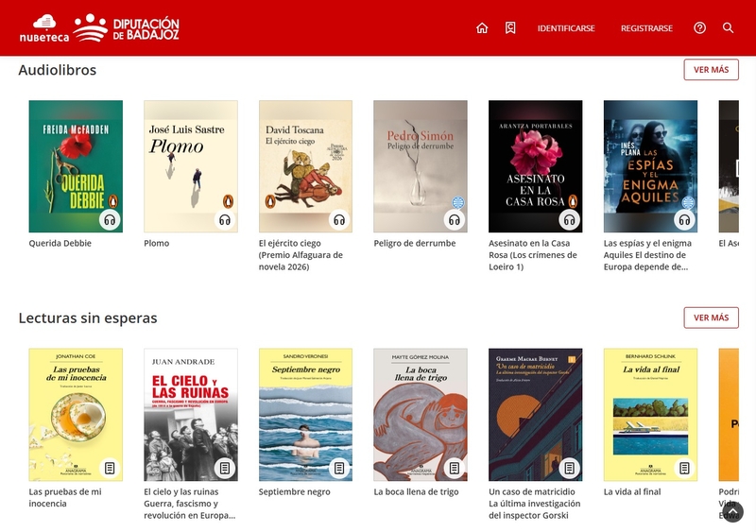Click the Audiolibros section heading
The width and height of the screenshot is (756, 532).
click(x=58, y=70)
